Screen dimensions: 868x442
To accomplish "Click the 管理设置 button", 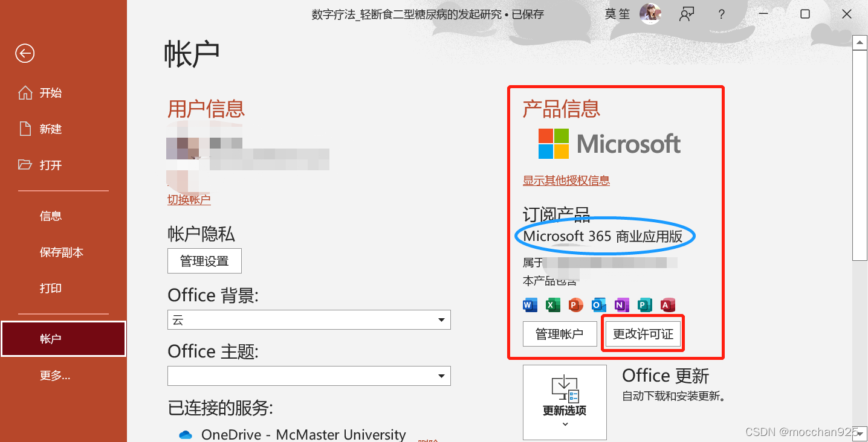I will point(204,261).
